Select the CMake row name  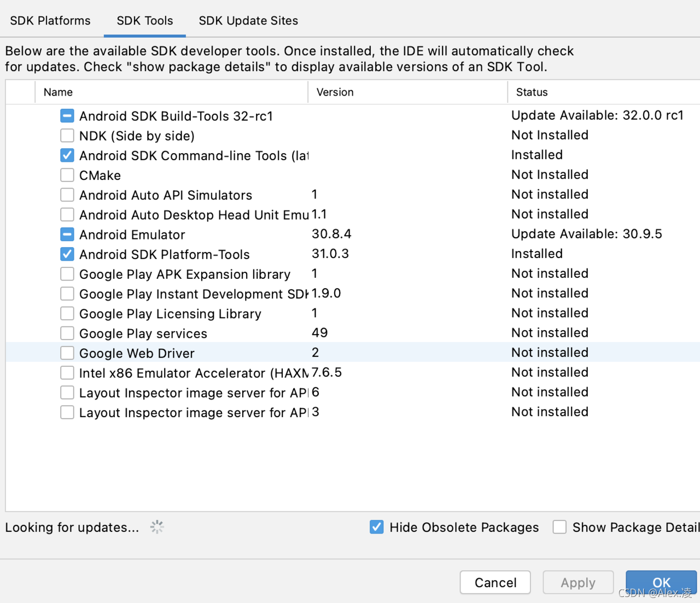100,175
